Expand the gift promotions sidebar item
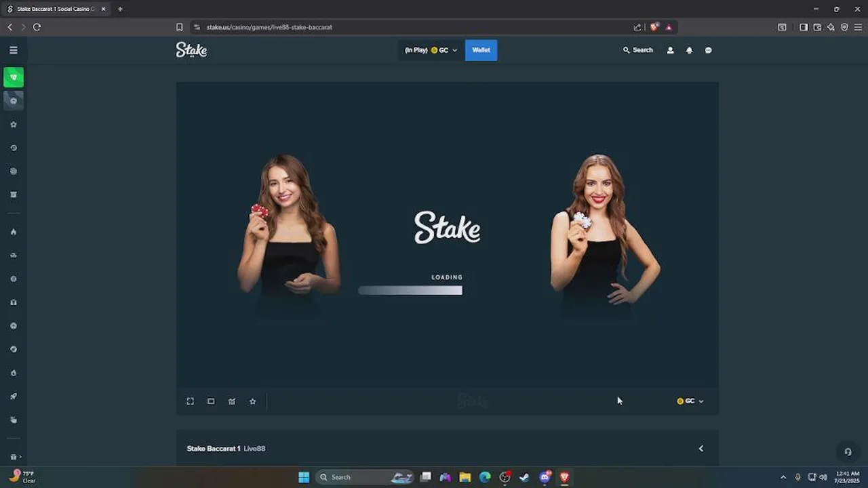The height and width of the screenshot is (488, 868). pos(15,457)
